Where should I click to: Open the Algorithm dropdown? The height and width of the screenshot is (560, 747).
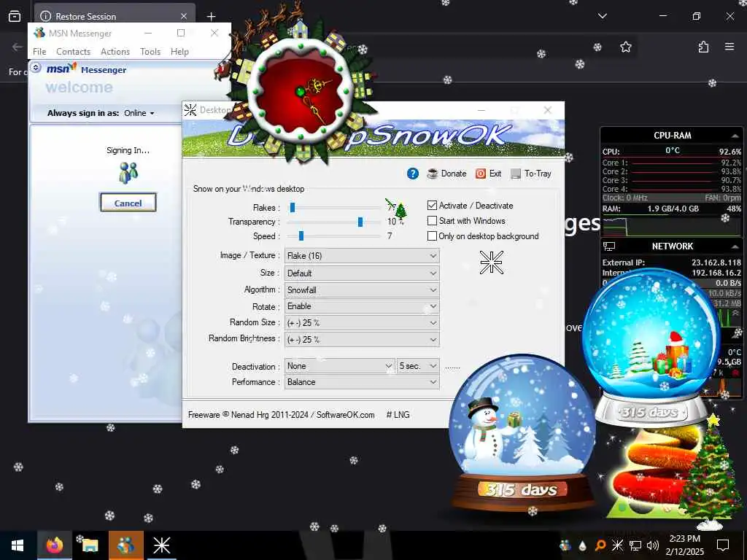(x=362, y=290)
